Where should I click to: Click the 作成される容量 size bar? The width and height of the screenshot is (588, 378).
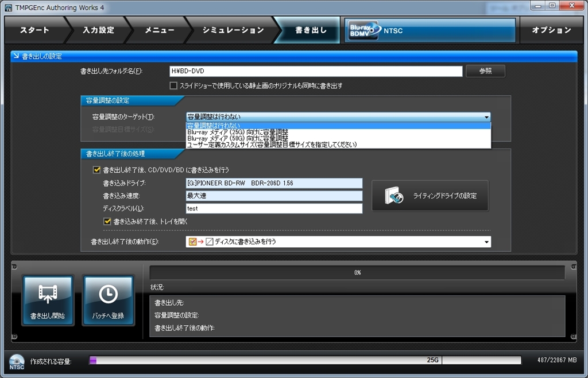(305, 360)
